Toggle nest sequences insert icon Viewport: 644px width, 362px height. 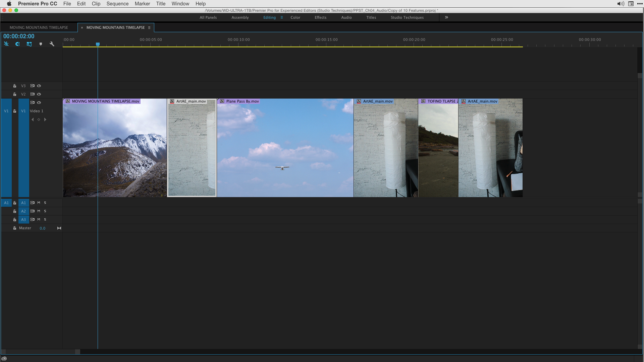[x=6, y=44]
